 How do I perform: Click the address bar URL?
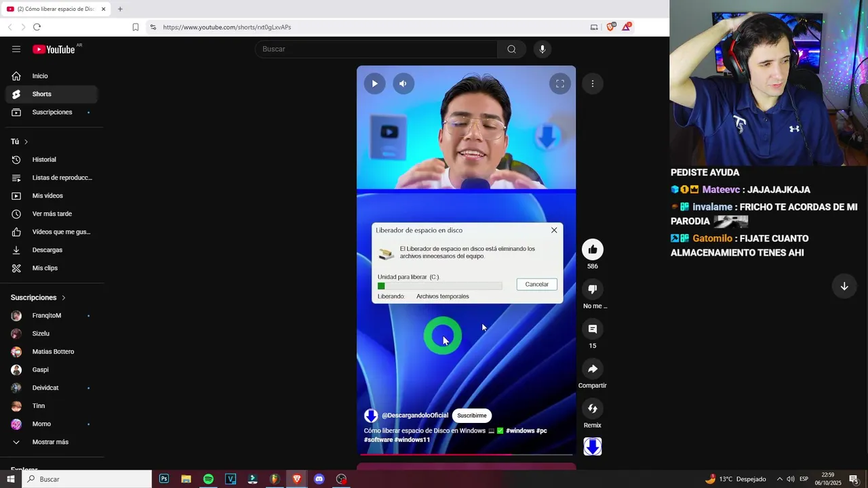[x=227, y=27]
